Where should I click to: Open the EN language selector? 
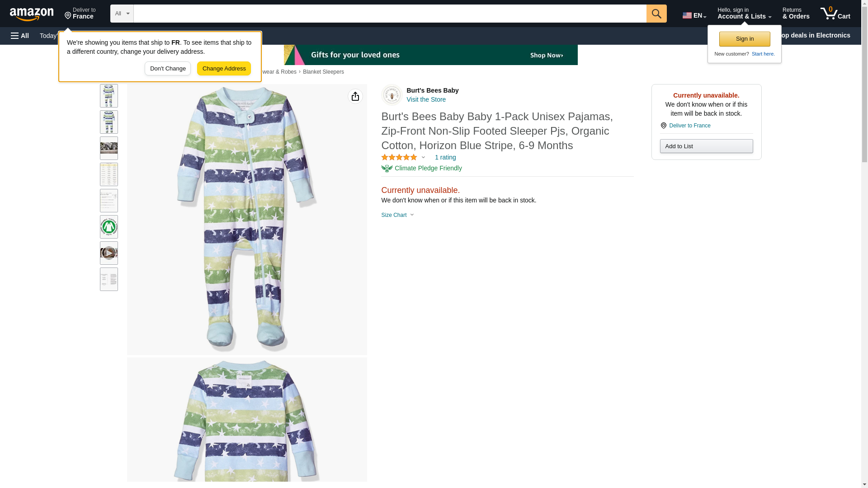pyautogui.click(x=694, y=15)
